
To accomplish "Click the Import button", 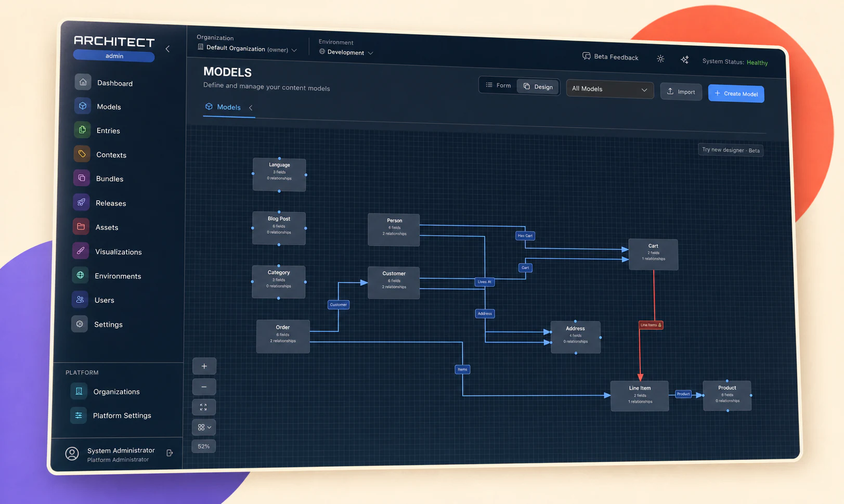I will (681, 92).
